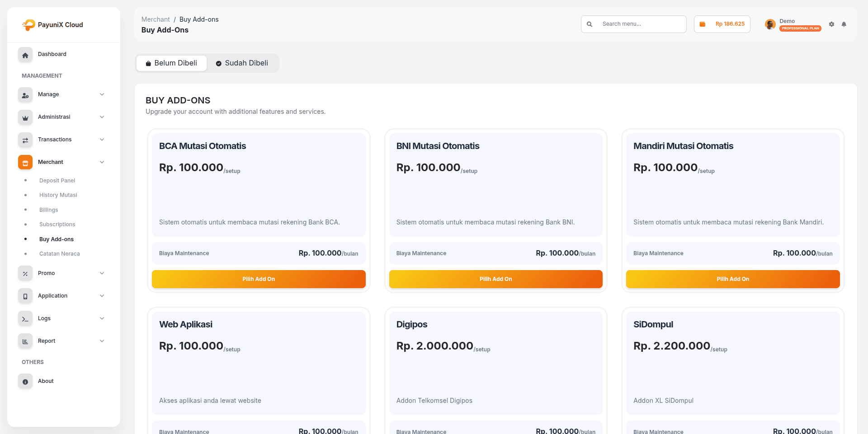
Task: Switch to the Sudah Dibeli tab
Action: pos(242,63)
